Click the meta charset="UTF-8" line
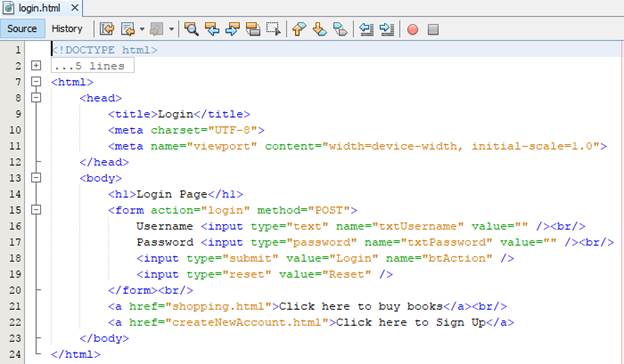624x364 pixels. tap(186, 130)
